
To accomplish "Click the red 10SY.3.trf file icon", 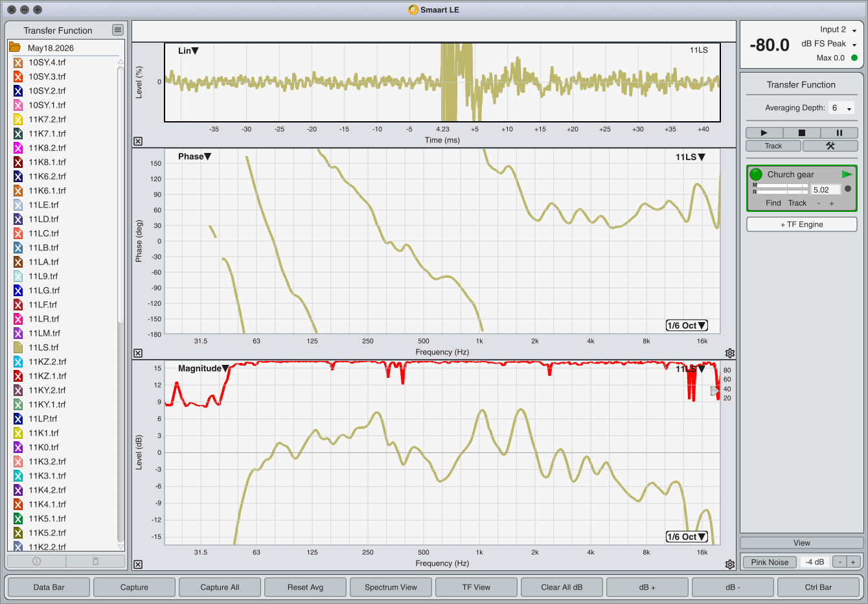I will [18, 76].
